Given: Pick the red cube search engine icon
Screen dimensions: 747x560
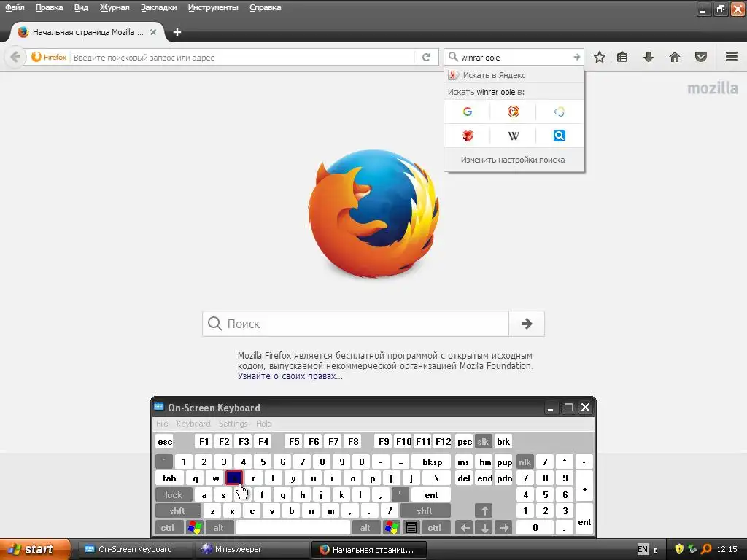Looking at the screenshot, I should (468, 136).
